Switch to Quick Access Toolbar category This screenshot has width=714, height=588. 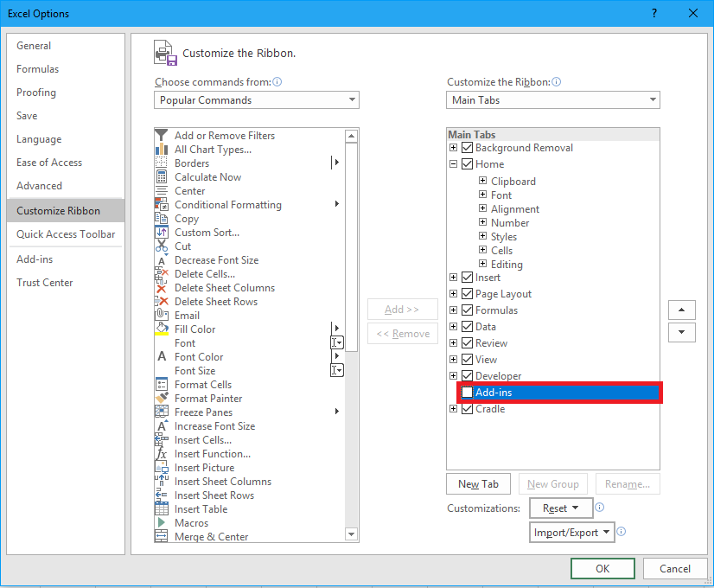pyautogui.click(x=66, y=234)
